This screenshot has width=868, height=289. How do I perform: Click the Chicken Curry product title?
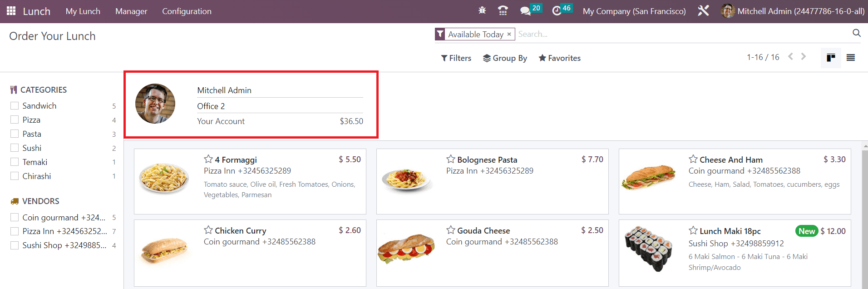point(240,230)
